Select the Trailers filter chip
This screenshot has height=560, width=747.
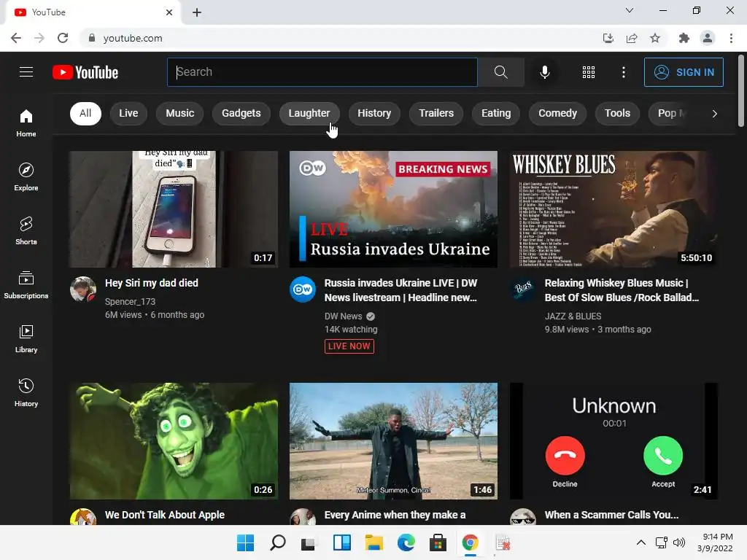coord(436,113)
